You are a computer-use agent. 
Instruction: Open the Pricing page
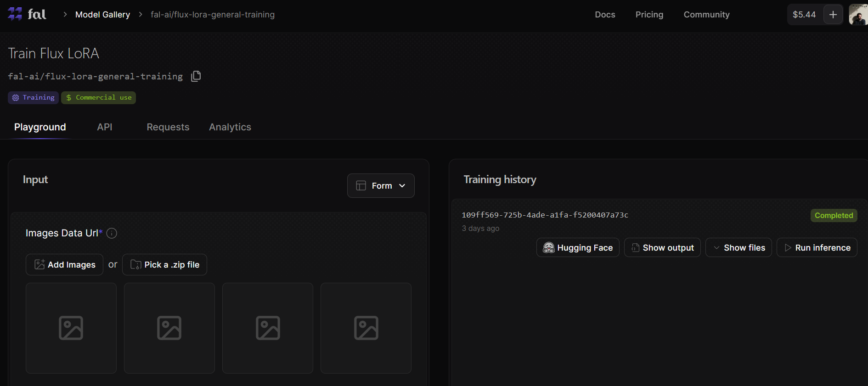[649, 15]
